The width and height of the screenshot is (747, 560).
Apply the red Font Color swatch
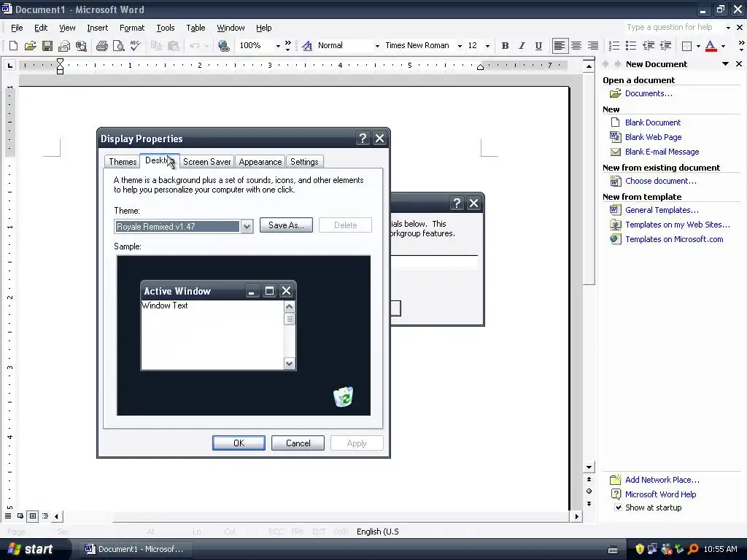(711, 46)
